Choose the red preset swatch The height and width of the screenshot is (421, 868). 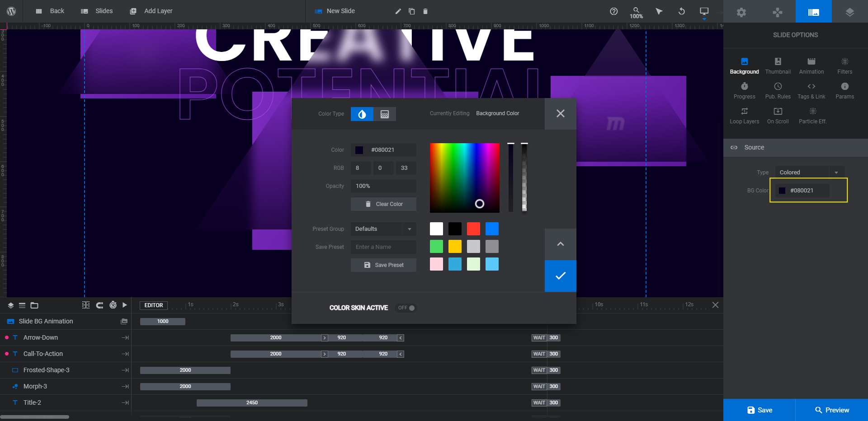473,229
